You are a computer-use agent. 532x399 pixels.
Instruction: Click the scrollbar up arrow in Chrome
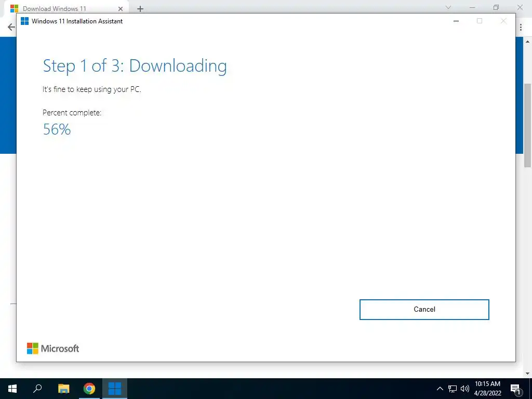(x=528, y=42)
